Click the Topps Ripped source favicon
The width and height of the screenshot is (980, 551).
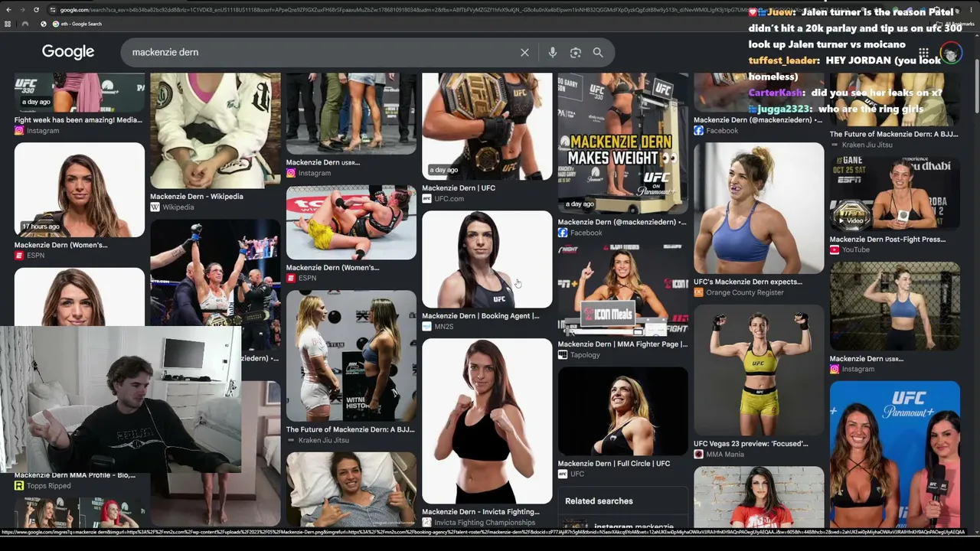click(19, 486)
